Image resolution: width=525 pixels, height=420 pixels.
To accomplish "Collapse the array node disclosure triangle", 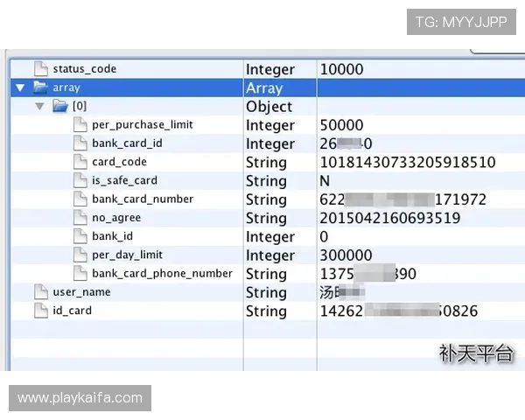I will pyautogui.click(x=20, y=87).
